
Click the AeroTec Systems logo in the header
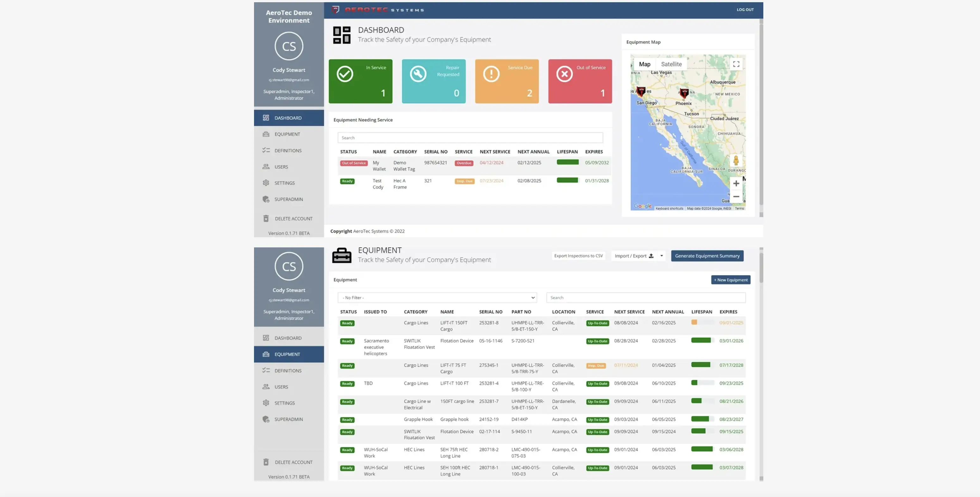coord(377,10)
